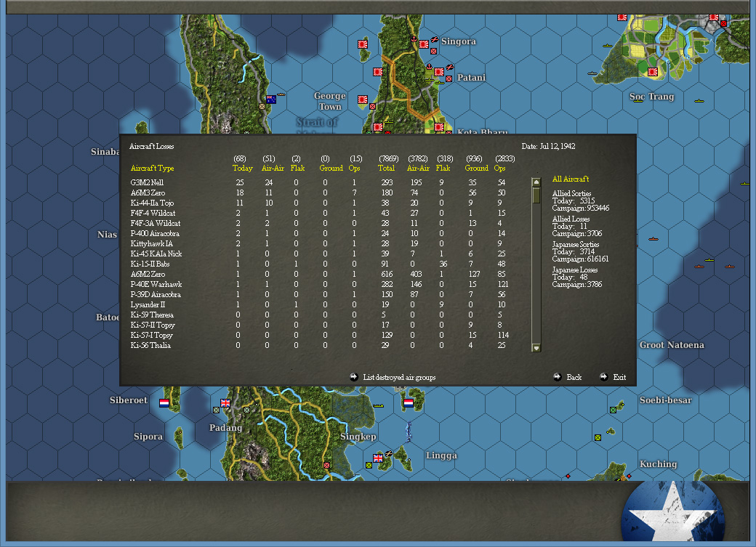Sort by the Total column header
Image resolution: width=756 pixels, height=547 pixels.
coord(386,169)
